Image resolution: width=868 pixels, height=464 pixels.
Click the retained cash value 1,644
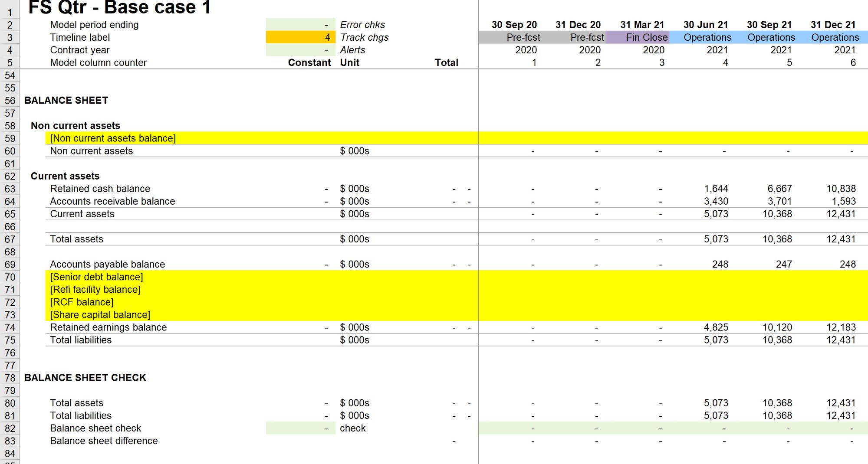pos(716,189)
